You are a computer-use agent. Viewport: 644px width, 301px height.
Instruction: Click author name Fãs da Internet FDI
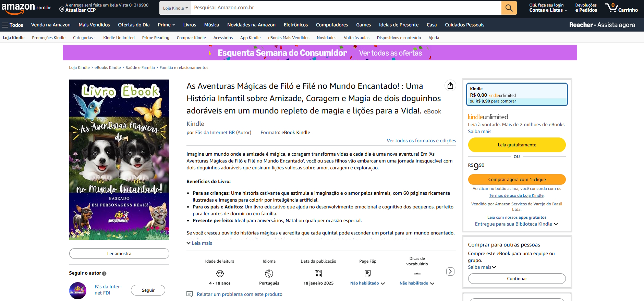tap(108, 290)
